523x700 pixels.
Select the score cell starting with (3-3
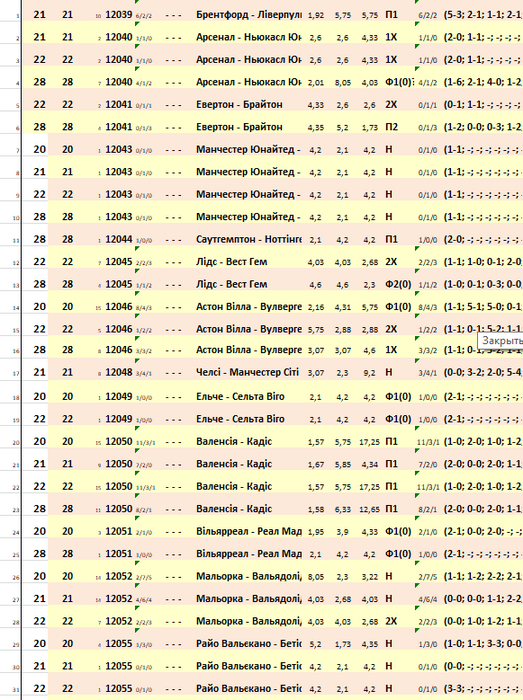coord(483,689)
